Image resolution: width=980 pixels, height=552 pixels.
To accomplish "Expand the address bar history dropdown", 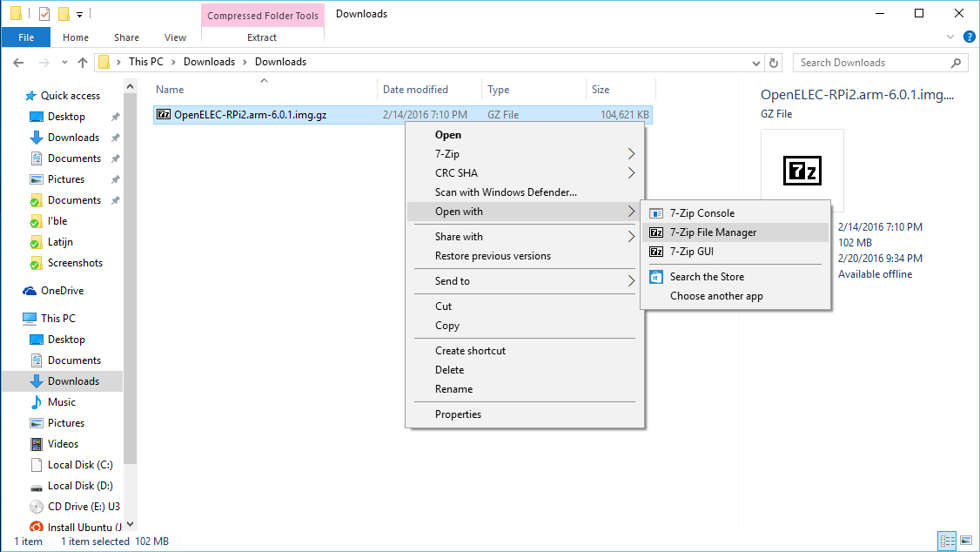I will [756, 63].
